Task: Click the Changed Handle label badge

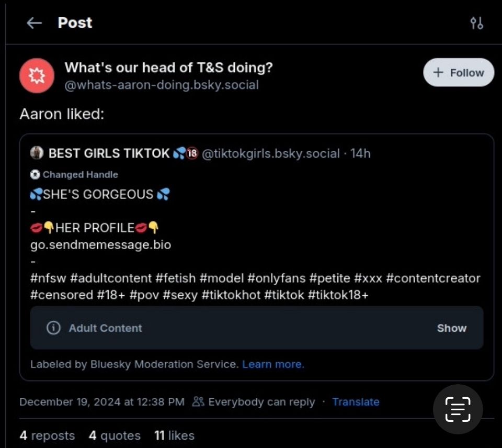Action: pos(74,175)
